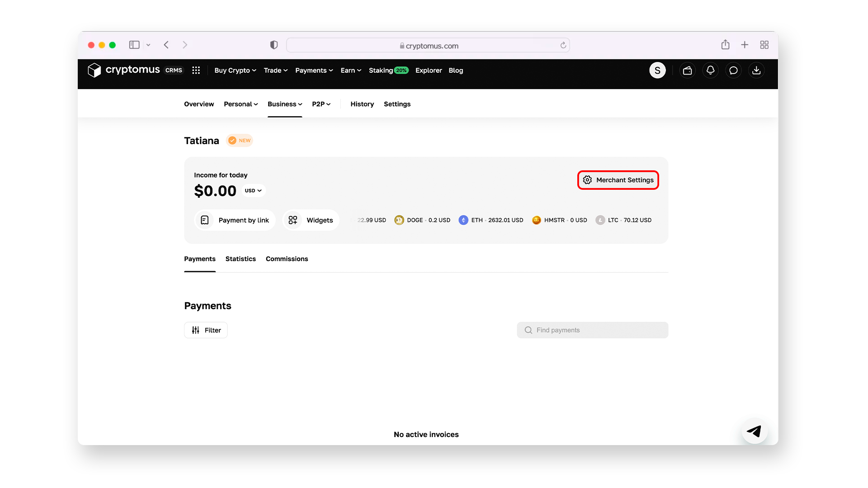Switch to the Statistics tab
The width and height of the screenshot is (868, 488).
click(x=241, y=259)
